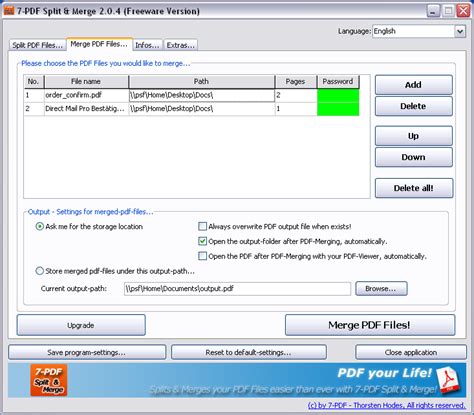Image resolution: width=474 pixels, height=415 pixels.
Task: Click the Merge PDF Files! button
Action: point(370,325)
